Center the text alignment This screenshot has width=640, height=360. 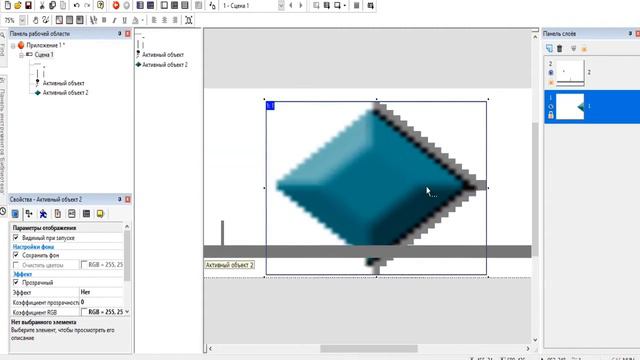164,20
